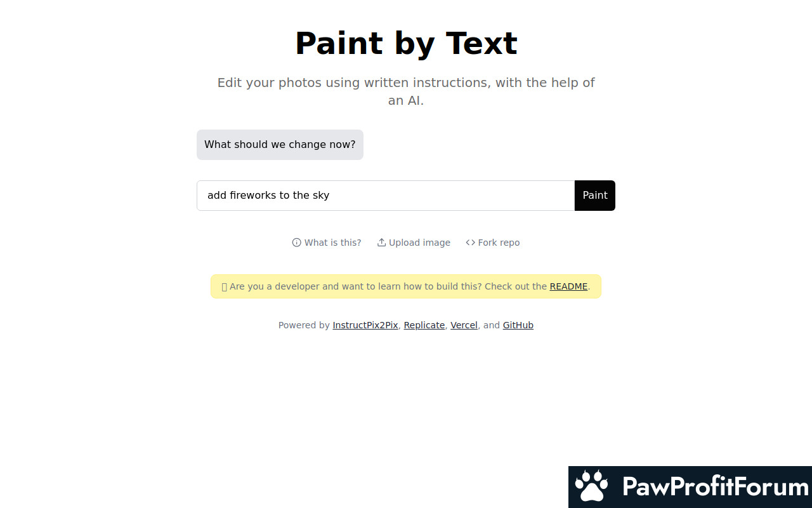
Task: Open the GitHub link
Action: (518, 325)
